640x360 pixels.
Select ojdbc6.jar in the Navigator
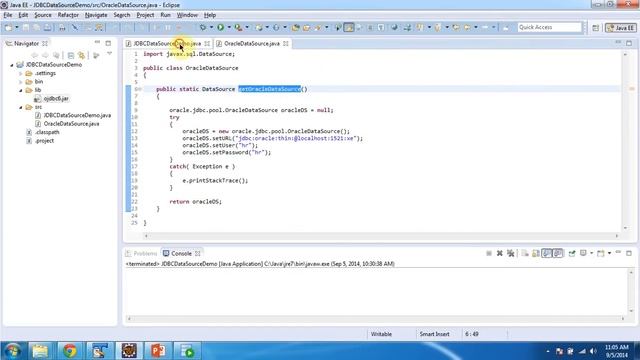tap(56, 98)
